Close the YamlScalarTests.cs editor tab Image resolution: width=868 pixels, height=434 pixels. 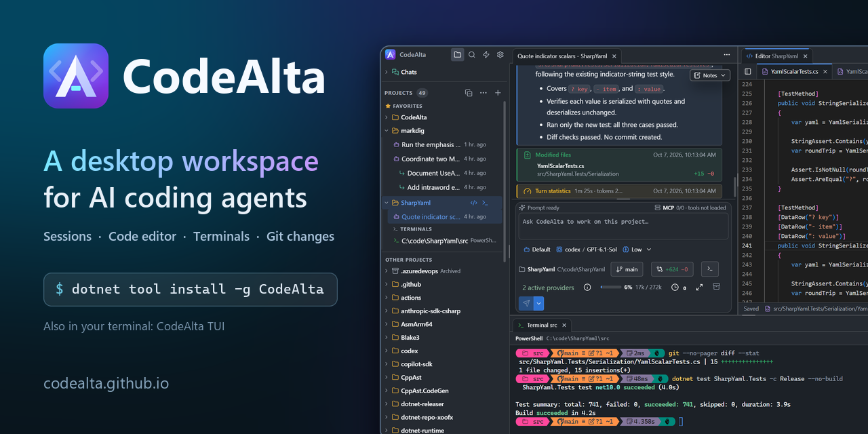pos(825,71)
